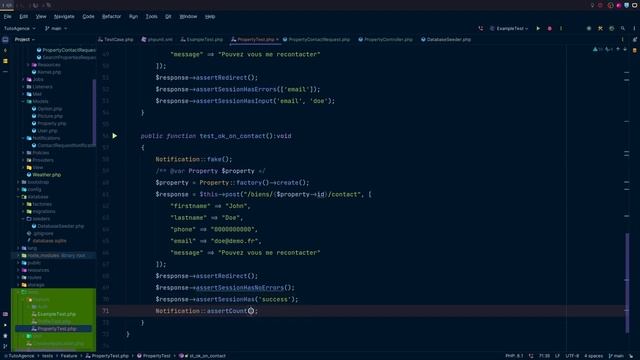Switch to the ExampleTest.php tab
This screenshot has height=360, width=640.
(202, 40)
